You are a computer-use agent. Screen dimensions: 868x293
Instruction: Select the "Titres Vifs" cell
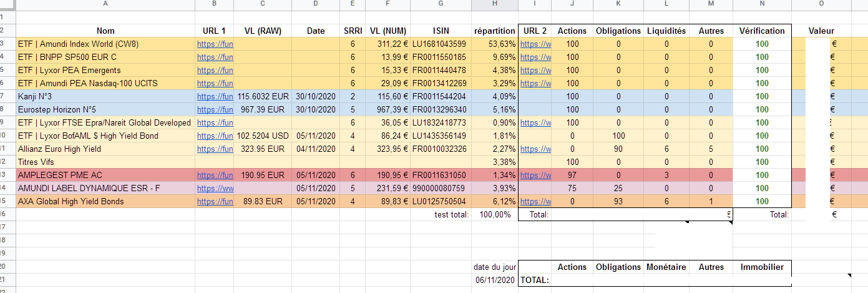[x=105, y=162]
